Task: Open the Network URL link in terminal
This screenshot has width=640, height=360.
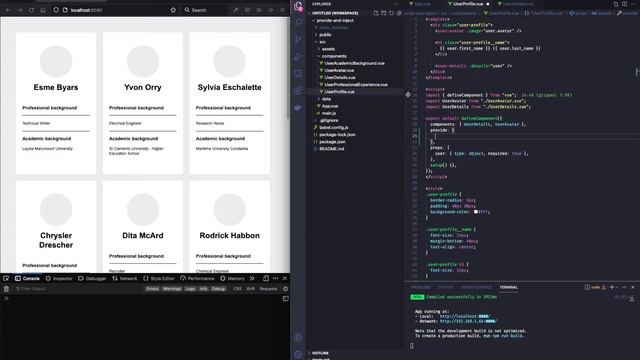Action: click(x=468, y=321)
